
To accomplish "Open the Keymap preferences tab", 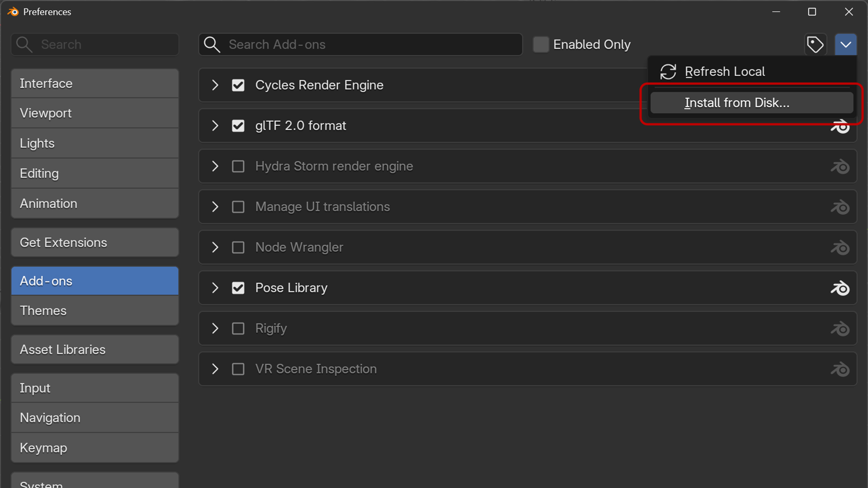I will pos(95,448).
